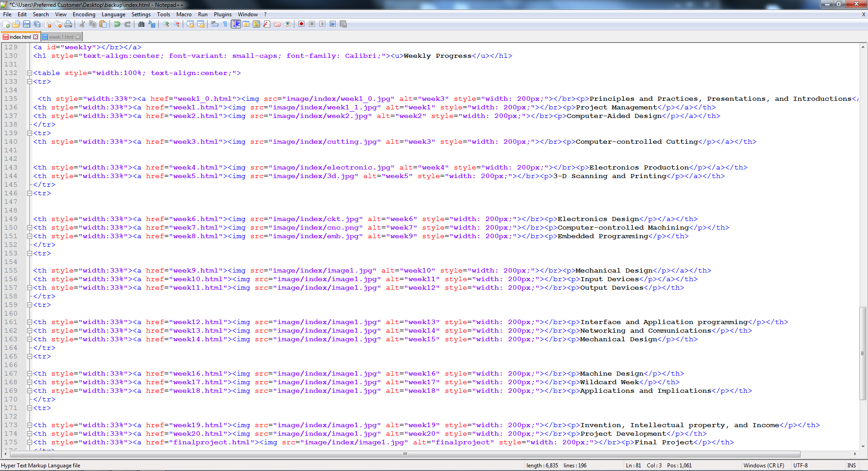
Task: Collapse the table fold on line 132
Action: pos(29,73)
